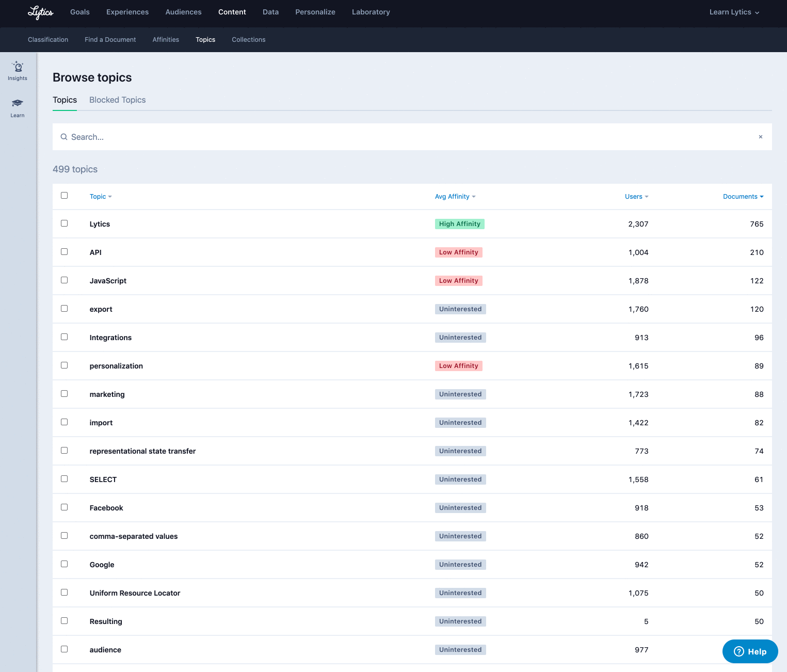Sort by the Avg Affinity column
The height and width of the screenshot is (672, 787).
tap(455, 197)
